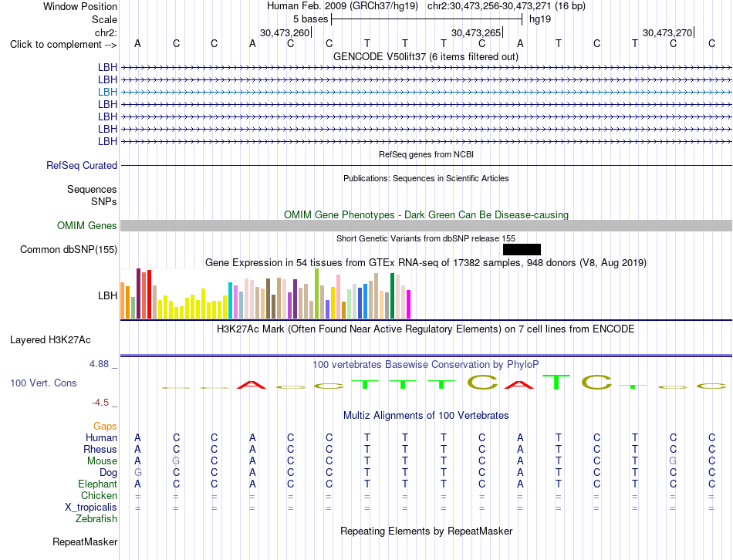This screenshot has width=733, height=560.
Task: Select the Zebrafish species row label
Action: pyautogui.click(x=96, y=518)
